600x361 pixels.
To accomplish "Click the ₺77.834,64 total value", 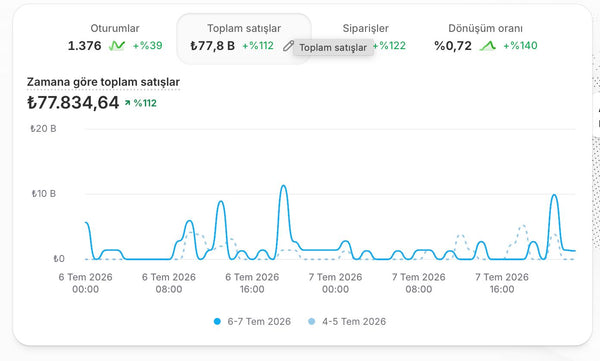I will 73,103.
